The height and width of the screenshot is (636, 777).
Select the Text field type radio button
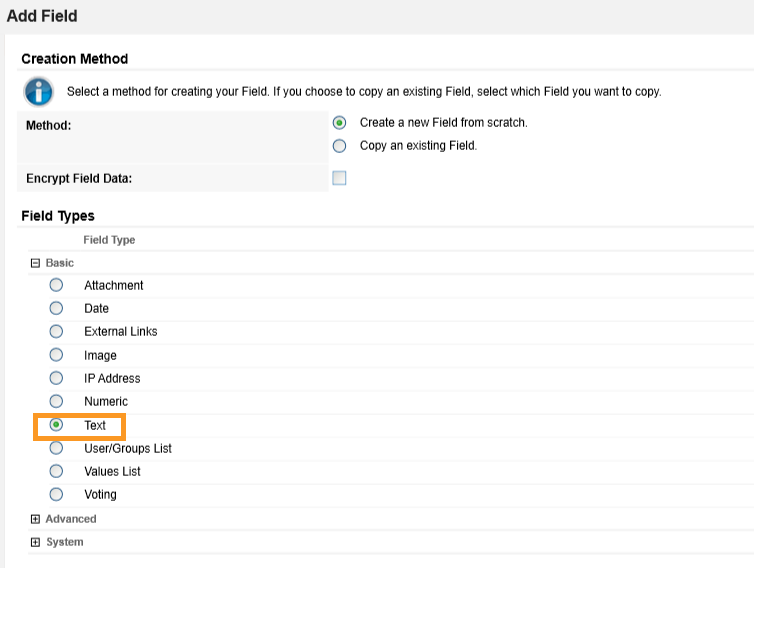pos(57,425)
